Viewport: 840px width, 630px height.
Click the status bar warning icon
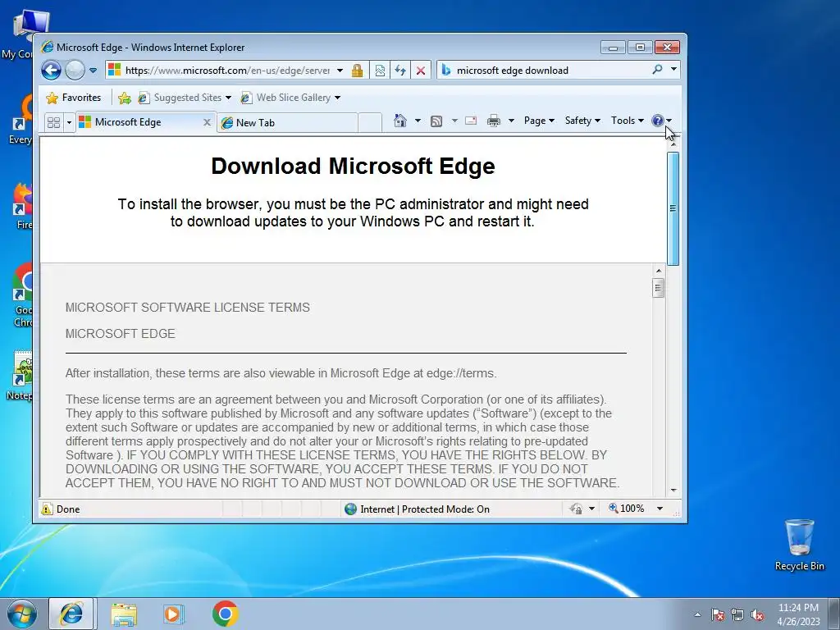[x=47, y=509]
